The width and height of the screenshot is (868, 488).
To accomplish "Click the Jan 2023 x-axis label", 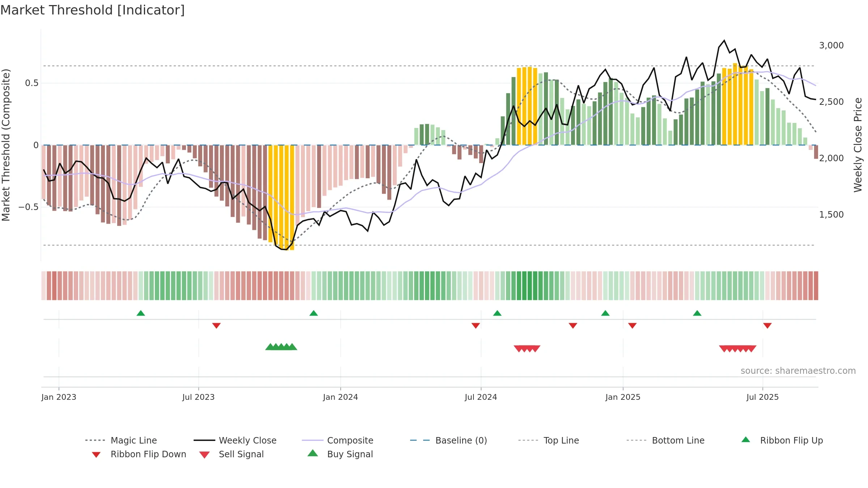I will [x=59, y=397].
